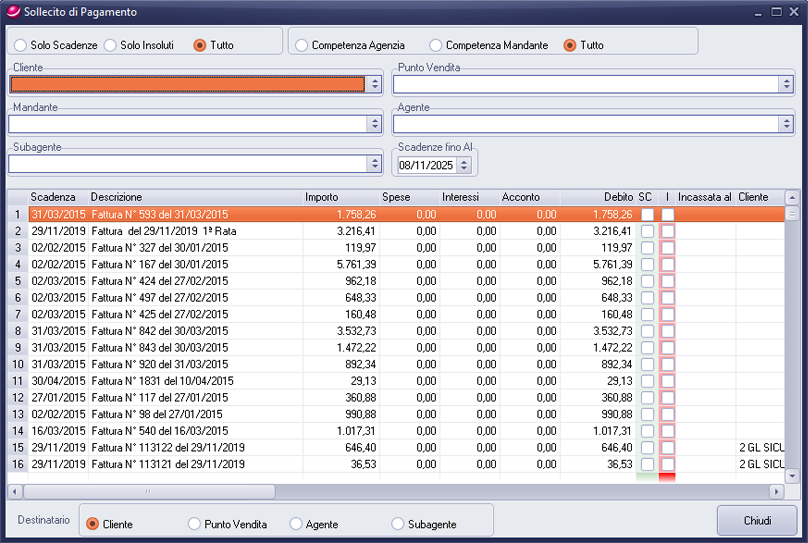Sort table by Importo column header
Viewport: 808px width, 543px height.
[x=321, y=197]
